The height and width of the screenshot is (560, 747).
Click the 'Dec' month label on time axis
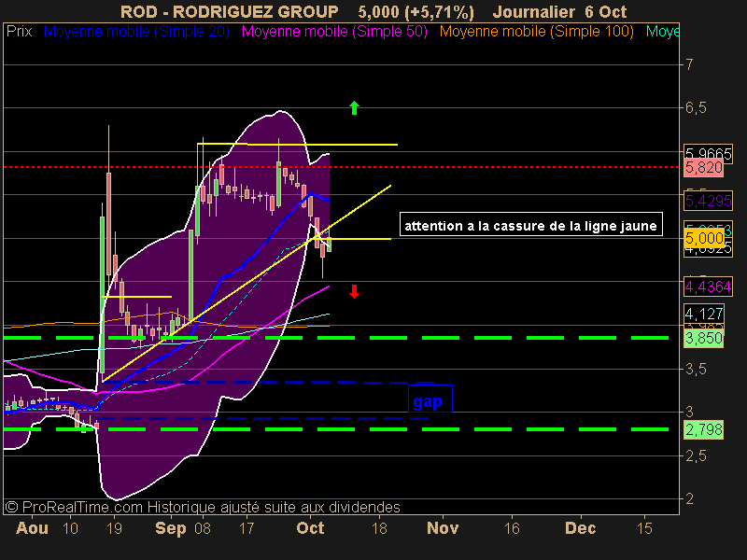tap(580, 528)
